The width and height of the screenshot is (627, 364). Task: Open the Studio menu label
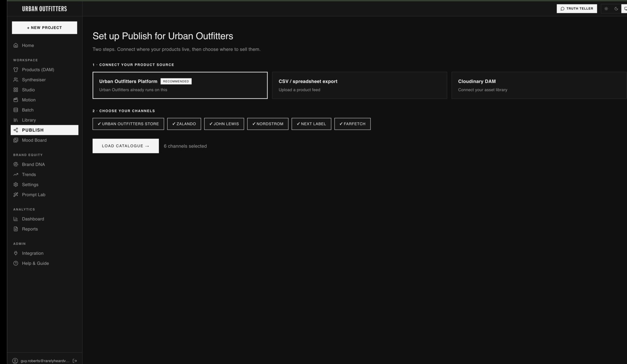(x=28, y=90)
